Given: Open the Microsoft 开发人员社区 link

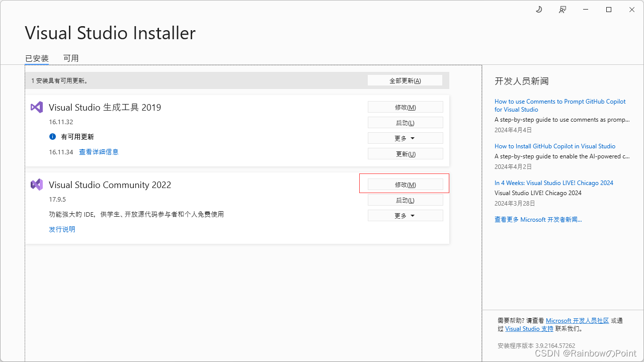Looking at the screenshot, I should tap(577, 321).
